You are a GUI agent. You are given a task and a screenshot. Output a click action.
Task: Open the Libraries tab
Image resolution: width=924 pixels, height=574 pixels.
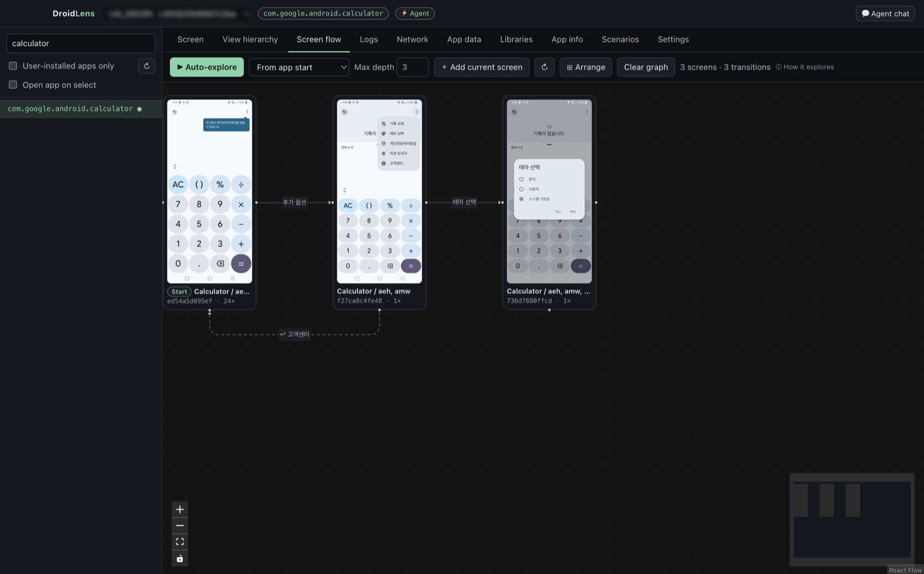click(516, 39)
